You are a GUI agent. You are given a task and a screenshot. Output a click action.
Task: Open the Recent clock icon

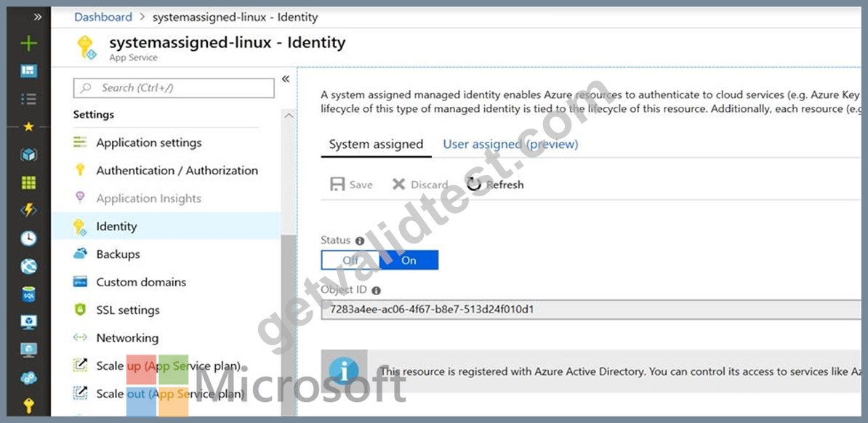[x=28, y=238]
